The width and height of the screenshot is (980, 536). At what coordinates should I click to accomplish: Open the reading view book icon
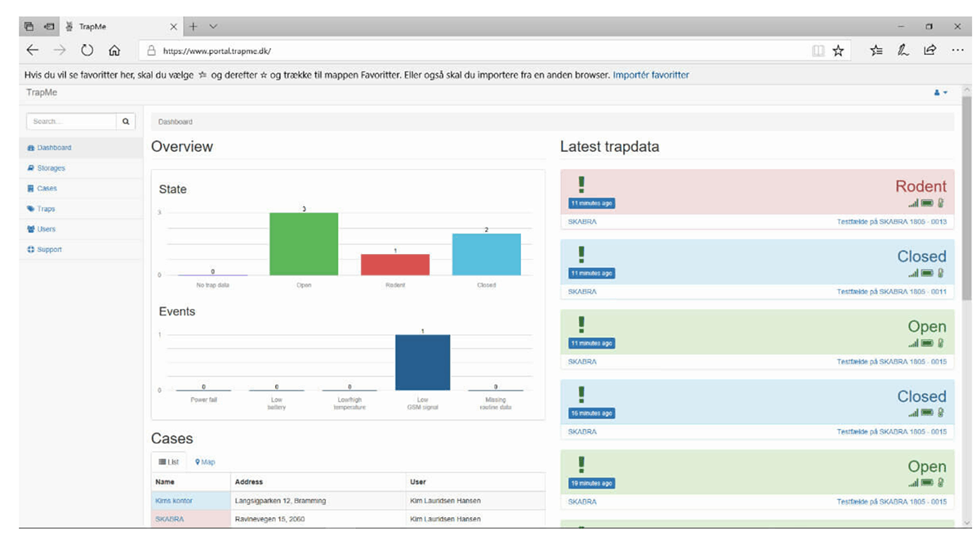tap(817, 51)
